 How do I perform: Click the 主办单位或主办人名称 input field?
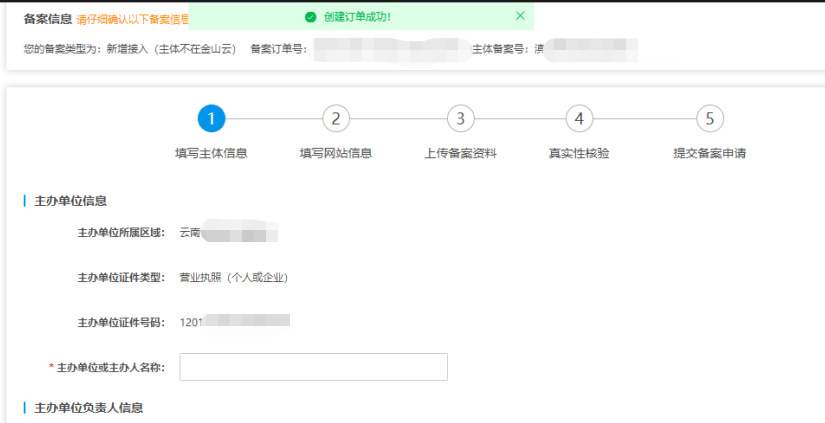[x=314, y=367]
